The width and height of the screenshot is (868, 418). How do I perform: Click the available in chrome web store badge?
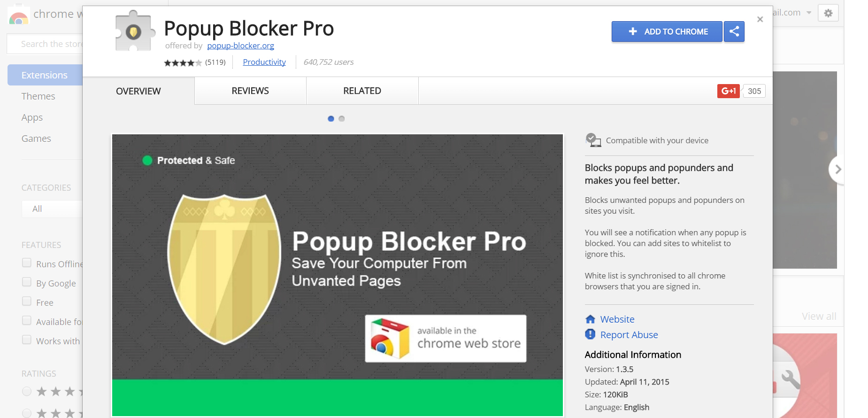click(x=446, y=338)
